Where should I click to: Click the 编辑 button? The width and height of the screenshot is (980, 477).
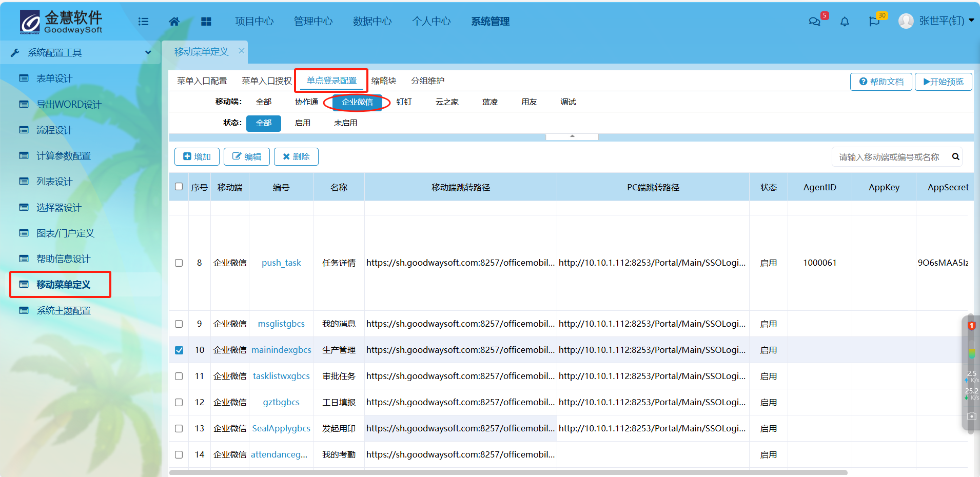click(247, 156)
